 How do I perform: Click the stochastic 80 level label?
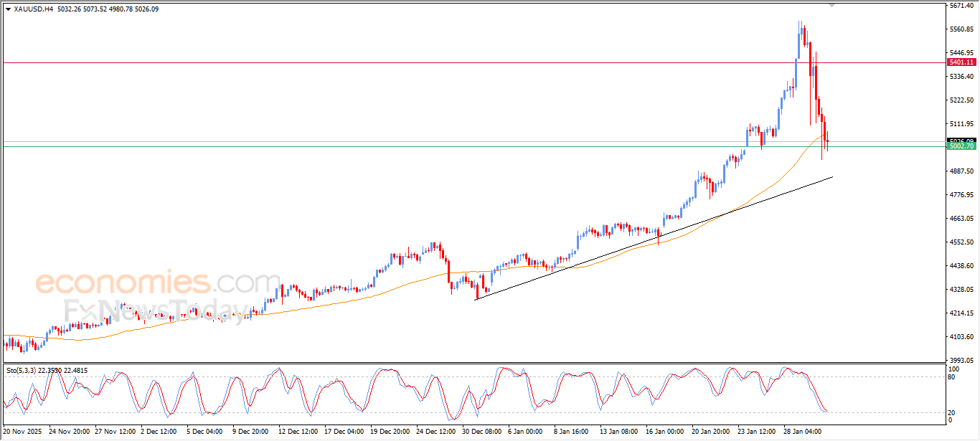[953, 376]
